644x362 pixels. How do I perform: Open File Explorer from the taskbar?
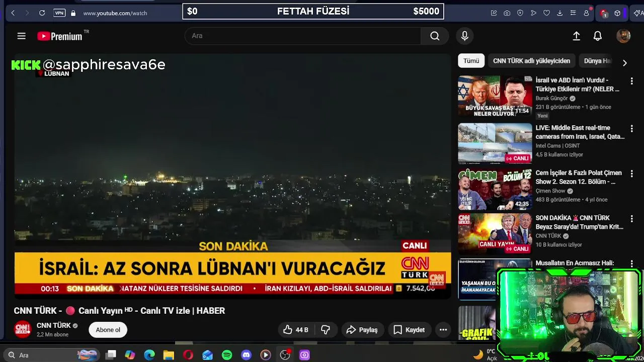tap(169, 355)
